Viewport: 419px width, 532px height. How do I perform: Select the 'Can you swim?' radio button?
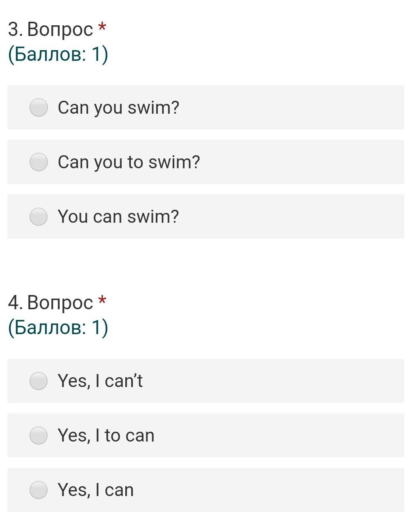[39, 107]
